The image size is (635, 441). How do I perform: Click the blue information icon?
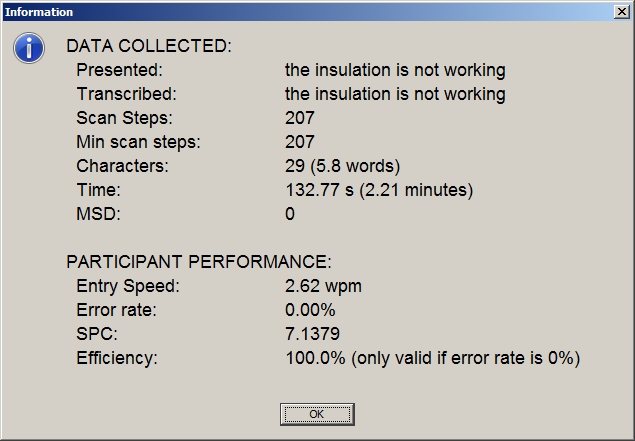[x=29, y=47]
